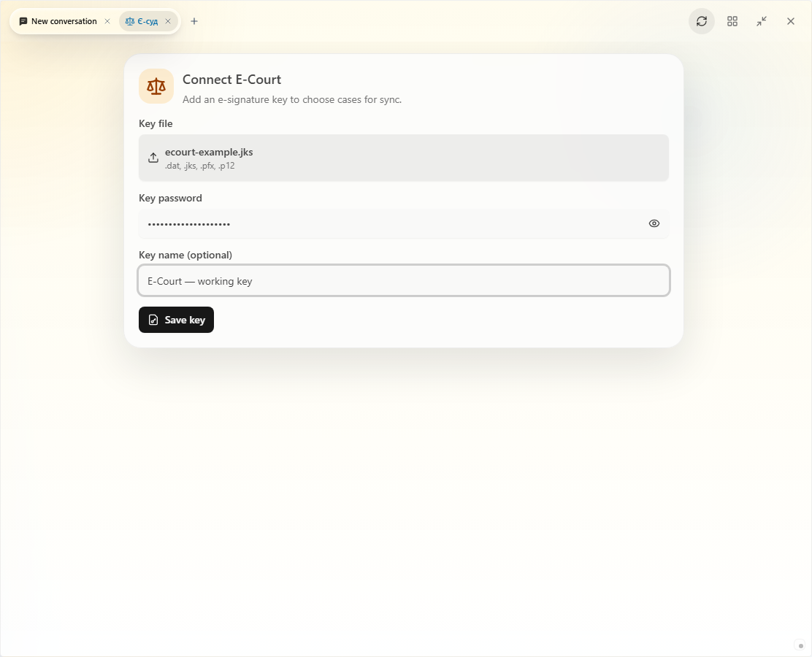Viewport: 812px width, 657px height.
Task: Click the 'Add an e-signature key' description text
Action: 292,99
